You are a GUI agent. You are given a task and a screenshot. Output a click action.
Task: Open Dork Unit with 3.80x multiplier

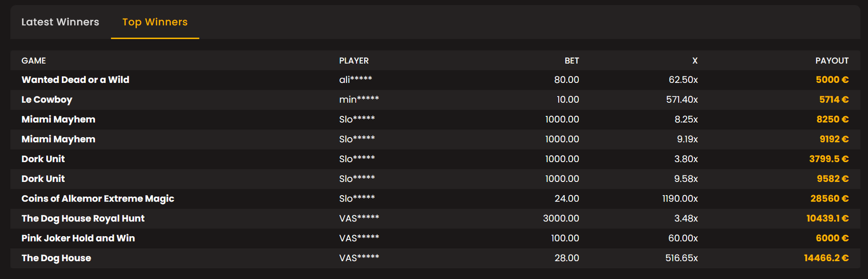pos(43,159)
